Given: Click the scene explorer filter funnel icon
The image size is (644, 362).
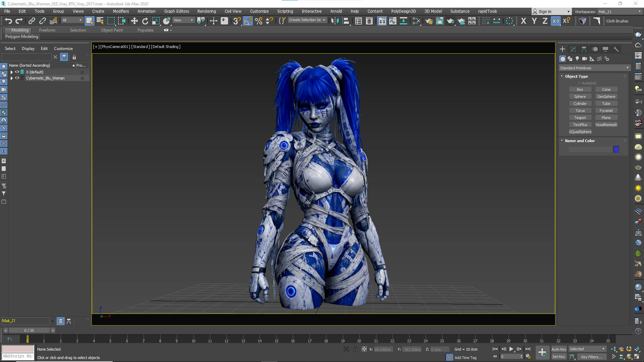Looking at the screenshot, I should pyautogui.click(x=64, y=57).
